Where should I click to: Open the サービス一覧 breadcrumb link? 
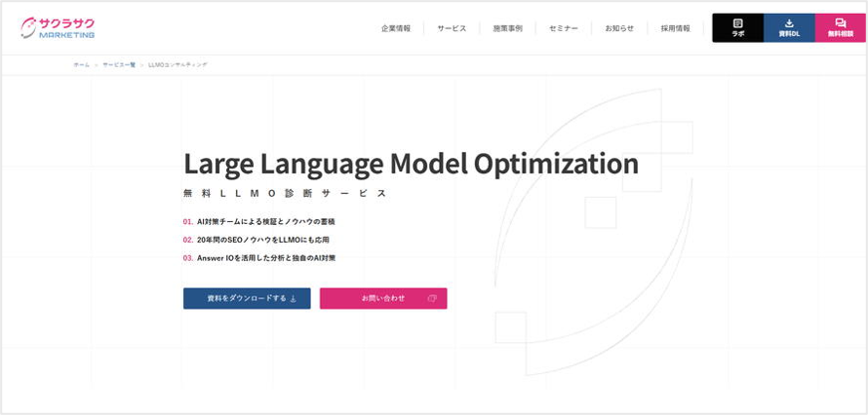point(118,64)
